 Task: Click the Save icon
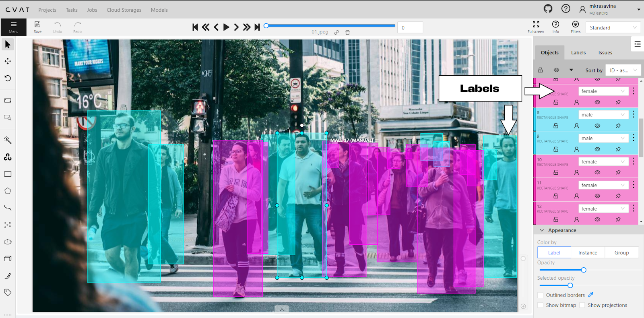point(37,27)
